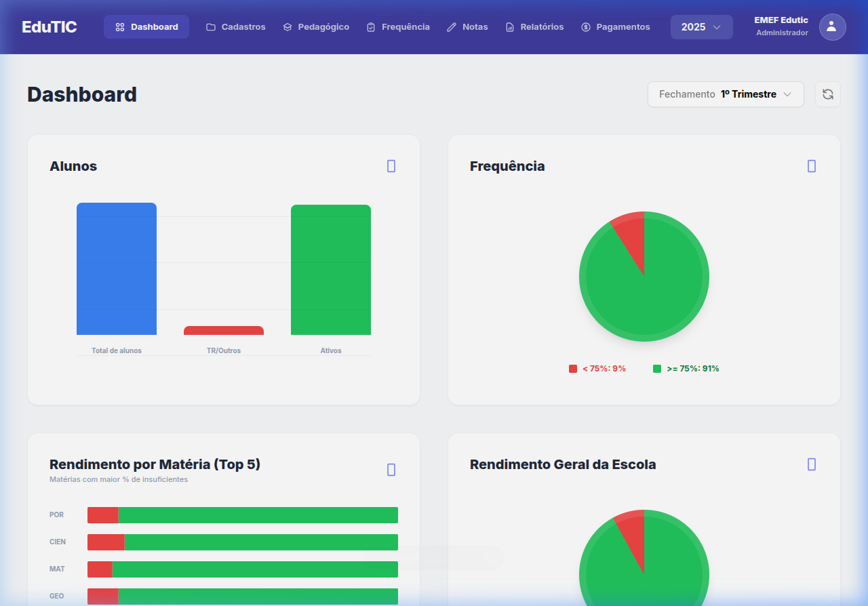This screenshot has height=606, width=868.
Task: Refresh the dashboard data
Action: 827,94
